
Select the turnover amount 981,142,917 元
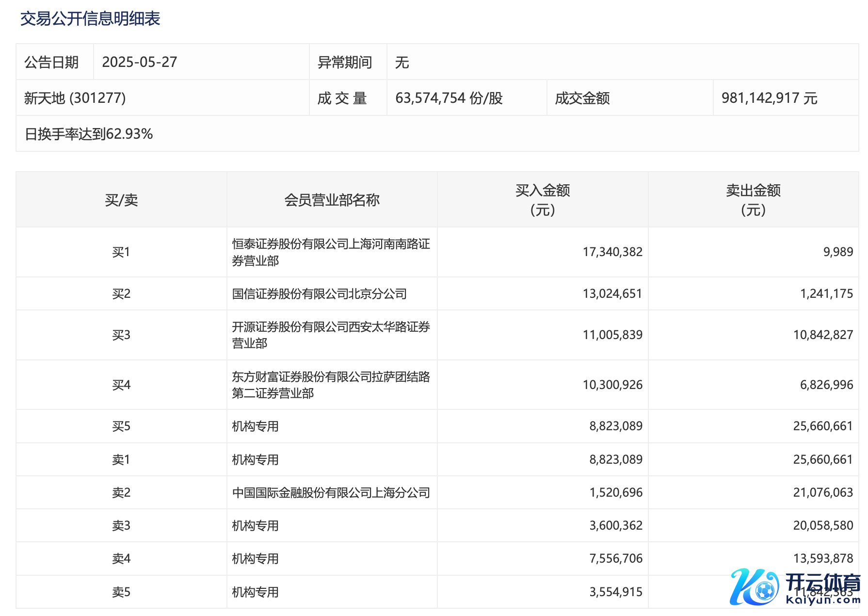pyautogui.click(x=769, y=98)
